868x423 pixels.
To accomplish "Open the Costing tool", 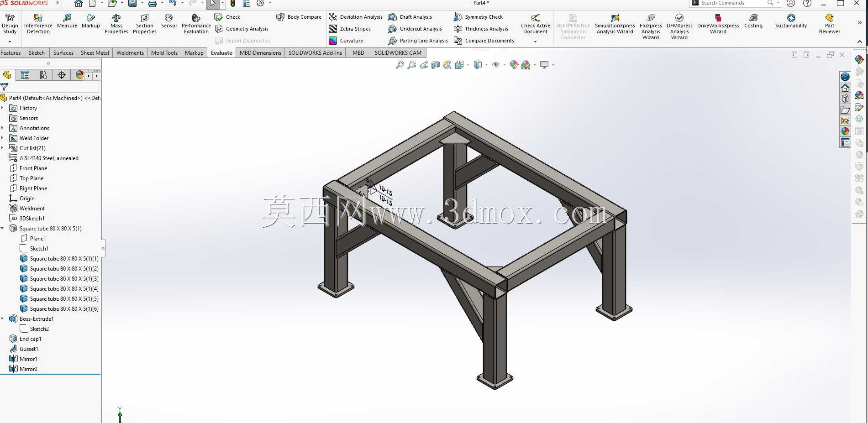I will pos(753,21).
